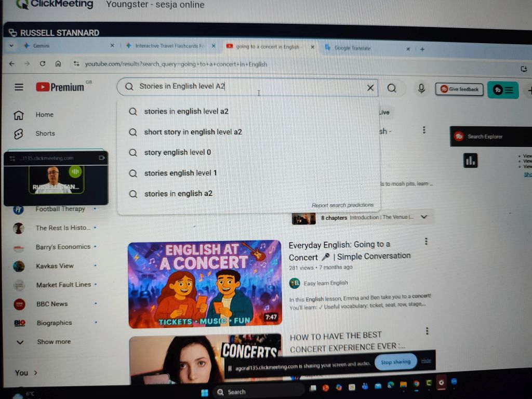Switch to the Google Translate tab
Viewport: 532px width, 399px height.
pyautogui.click(x=352, y=48)
